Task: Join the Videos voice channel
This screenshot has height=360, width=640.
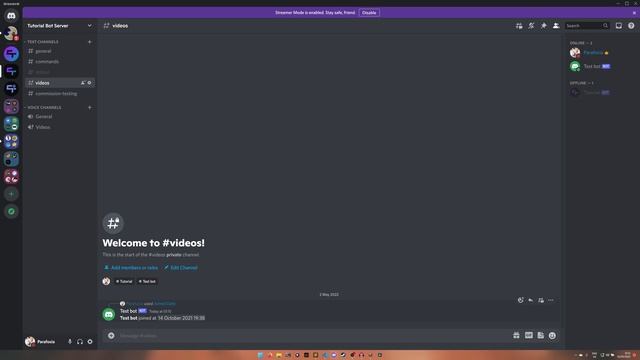Action: click(x=60, y=127)
